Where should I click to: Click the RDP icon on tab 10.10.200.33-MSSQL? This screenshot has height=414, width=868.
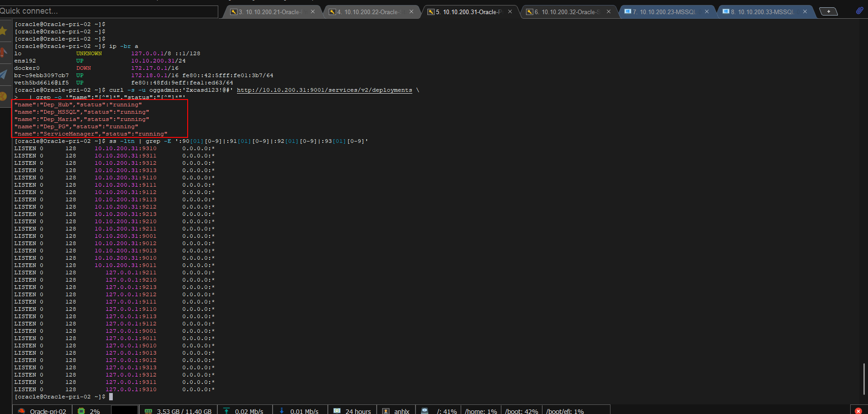click(726, 11)
